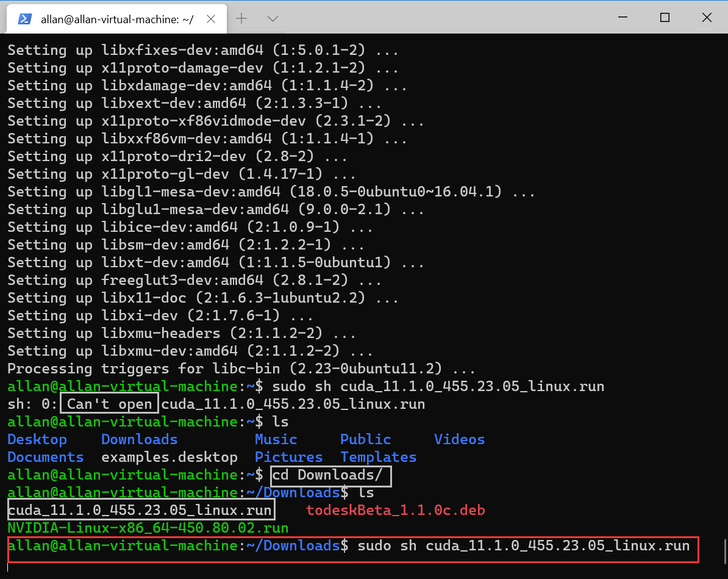
Task: Click the 'Setting up libxxf86vm-dev:amd64' line
Action: pos(207,138)
